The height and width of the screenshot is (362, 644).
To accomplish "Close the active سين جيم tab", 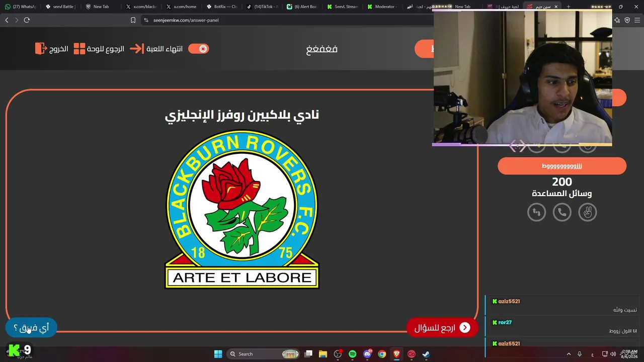I will (x=556, y=7).
